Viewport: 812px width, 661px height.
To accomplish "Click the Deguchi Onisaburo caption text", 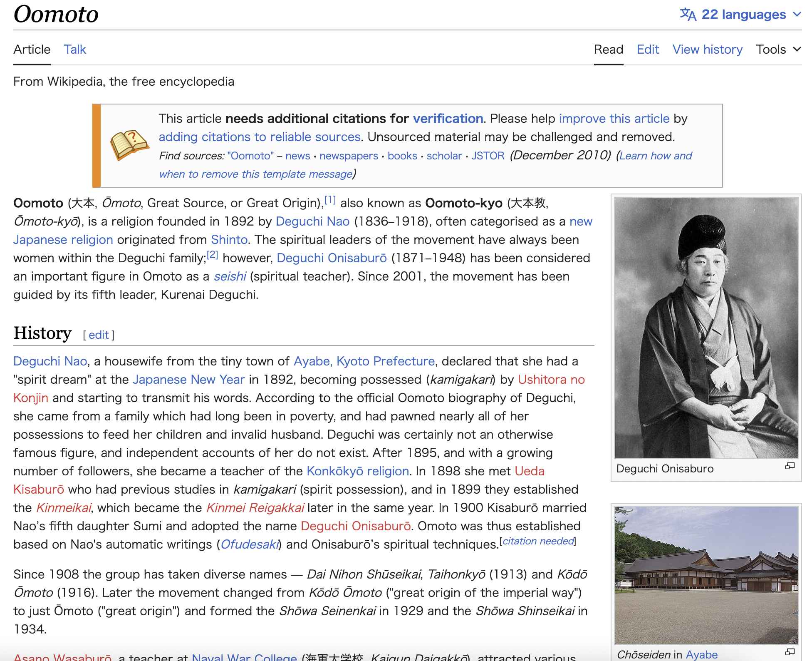I will coord(665,469).
